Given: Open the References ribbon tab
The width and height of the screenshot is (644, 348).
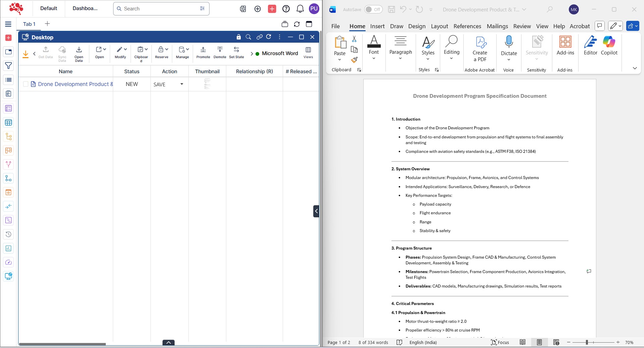Looking at the screenshot, I should [467, 26].
